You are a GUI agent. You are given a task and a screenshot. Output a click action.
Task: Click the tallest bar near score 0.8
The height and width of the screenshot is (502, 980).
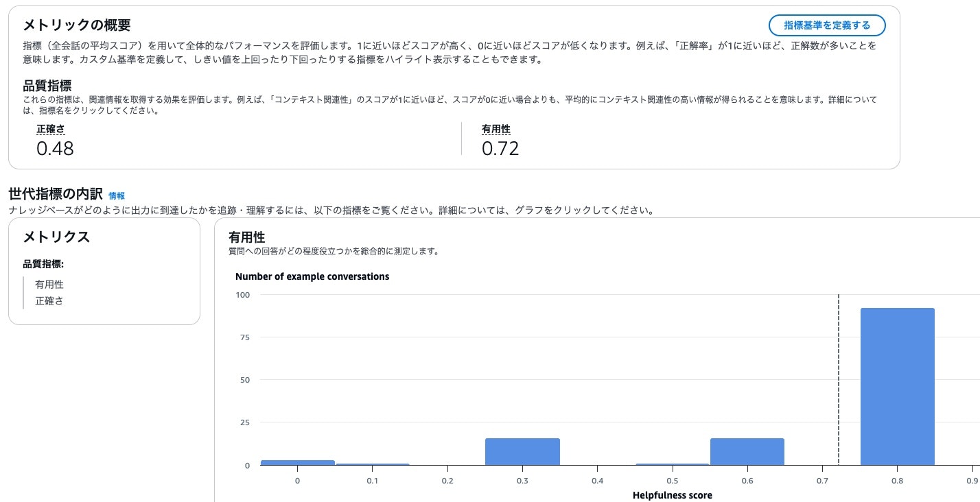[898, 384]
